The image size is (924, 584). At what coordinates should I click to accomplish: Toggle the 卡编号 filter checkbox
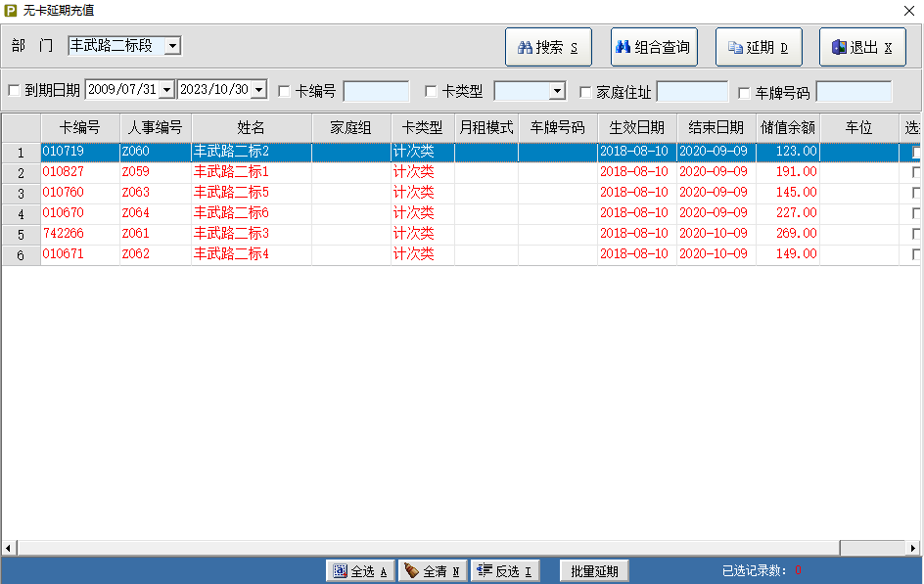[285, 91]
